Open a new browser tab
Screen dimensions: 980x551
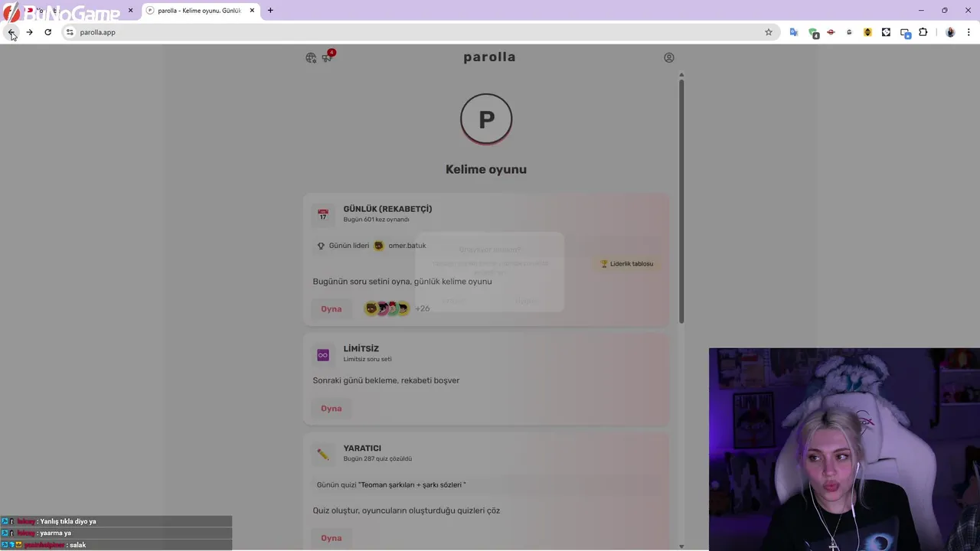pos(270,11)
